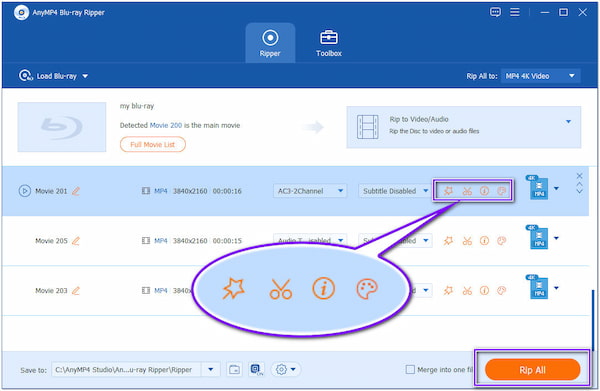Open the enhance palette icon for Movie 205

(x=501, y=241)
